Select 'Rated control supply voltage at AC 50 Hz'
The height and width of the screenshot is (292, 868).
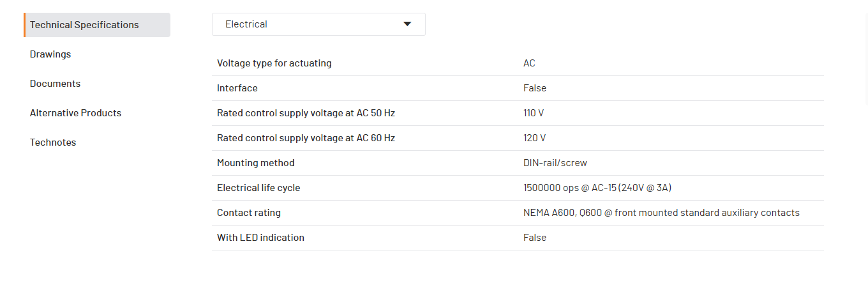click(306, 113)
